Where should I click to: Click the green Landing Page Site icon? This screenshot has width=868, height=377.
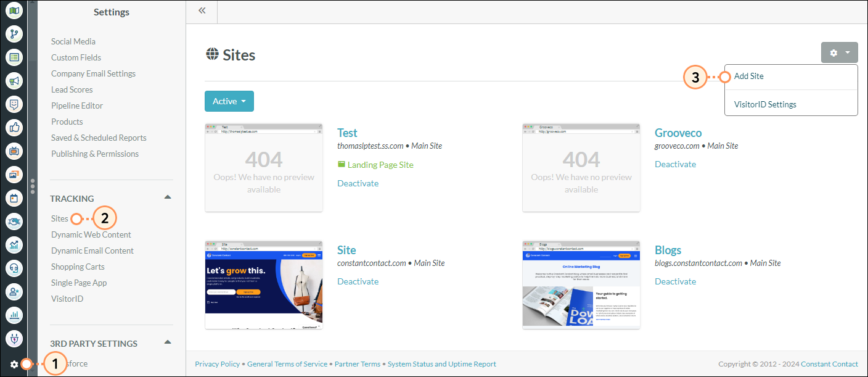341,165
